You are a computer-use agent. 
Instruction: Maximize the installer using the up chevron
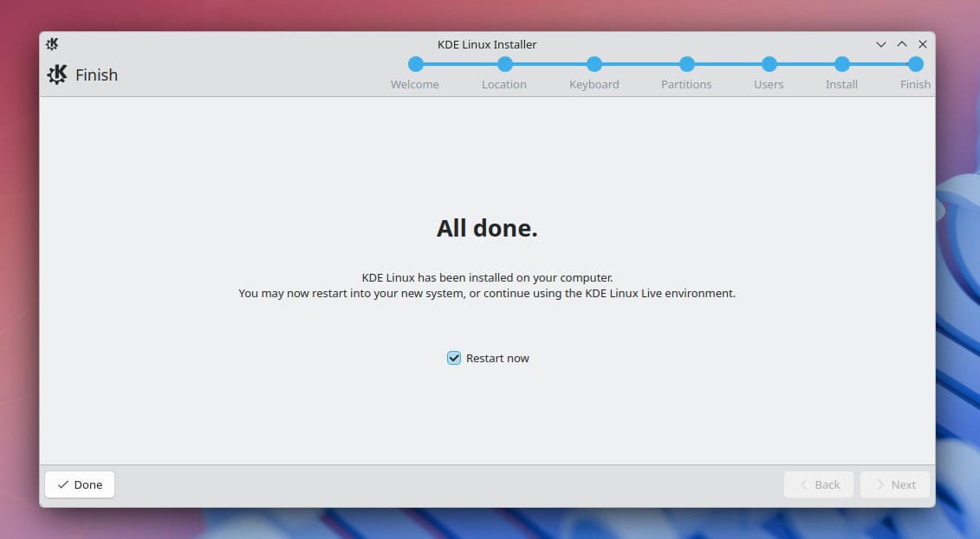click(902, 44)
